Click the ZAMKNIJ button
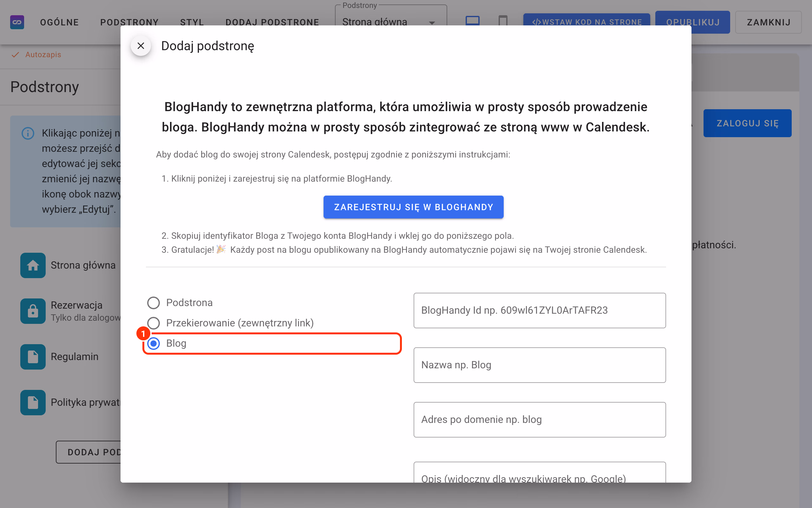 point(768,22)
